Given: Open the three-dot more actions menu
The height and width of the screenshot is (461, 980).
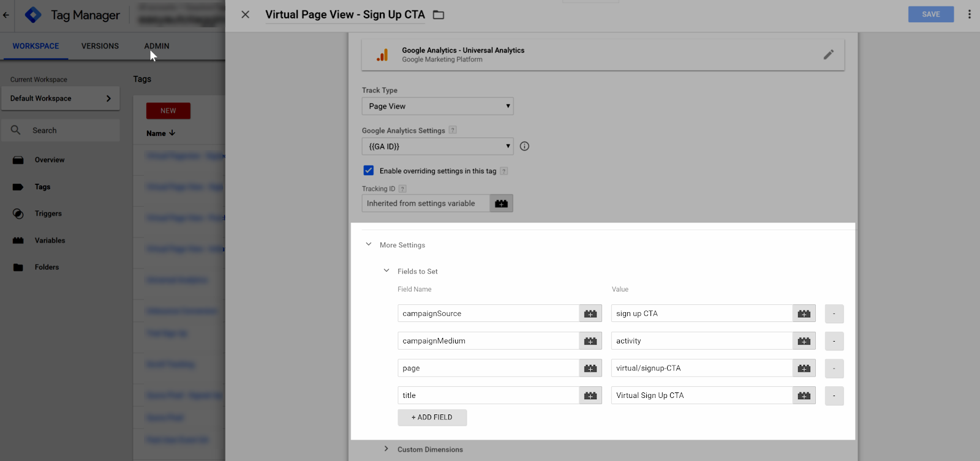Looking at the screenshot, I should click(969, 14).
